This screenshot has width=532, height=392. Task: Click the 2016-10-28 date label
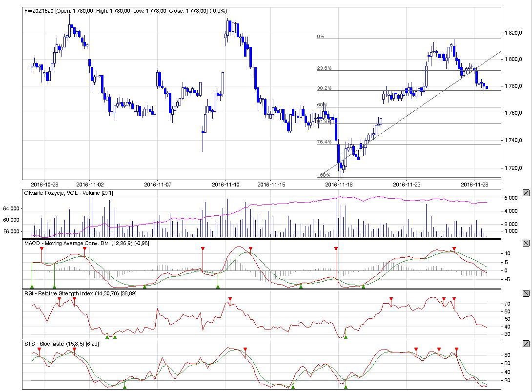click(x=44, y=185)
